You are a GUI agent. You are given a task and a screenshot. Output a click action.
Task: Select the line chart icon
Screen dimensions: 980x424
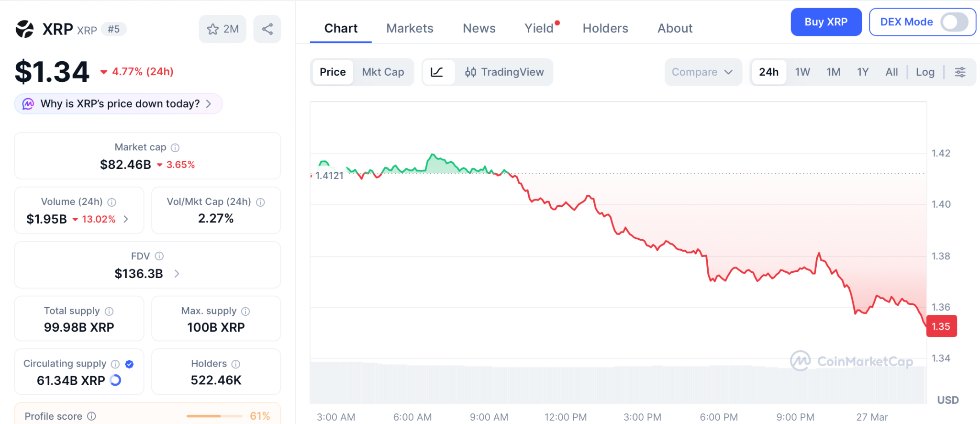(x=437, y=72)
